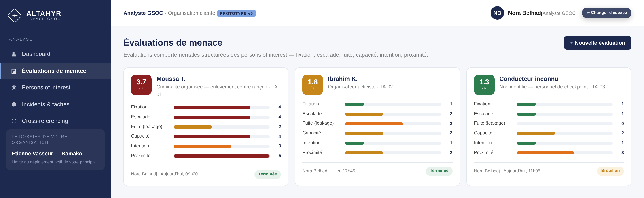The height and width of the screenshot is (198, 644).
Task: Click Conducteur inconnu Fixation progress bar
Action: point(564,104)
